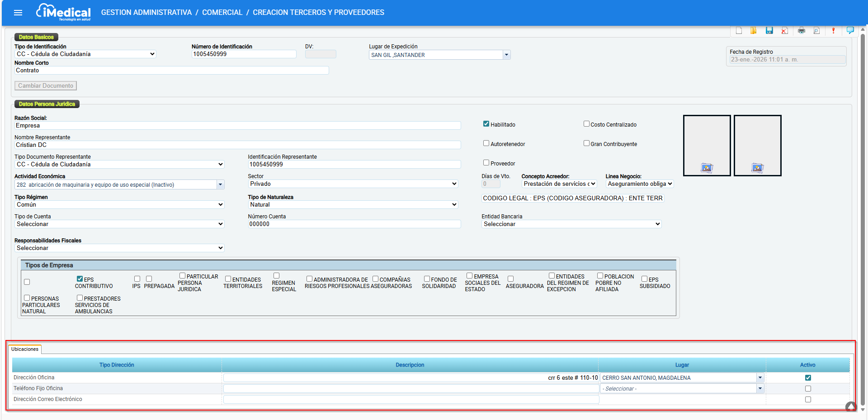The width and height of the screenshot is (868, 420).
Task: Check Activo for Teléfono Fijo Oficina row
Action: [x=808, y=389]
